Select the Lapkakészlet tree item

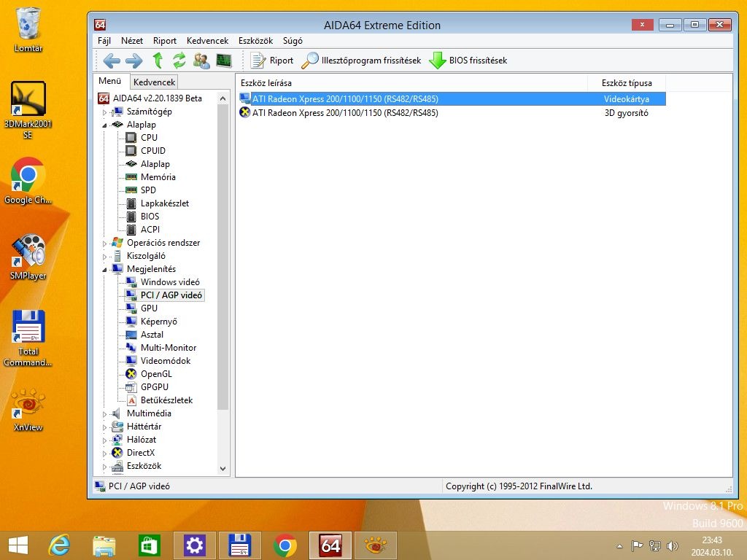(164, 203)
